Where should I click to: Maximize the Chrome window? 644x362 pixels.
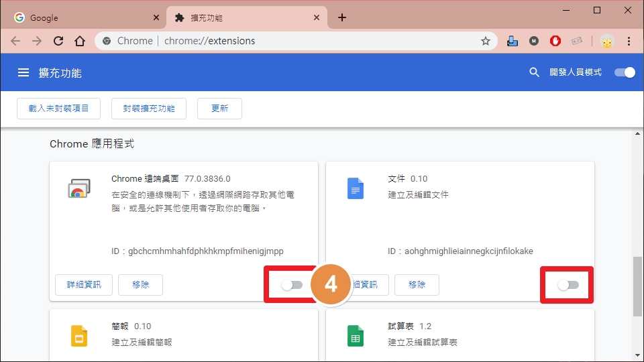click(x=597, y=10)
